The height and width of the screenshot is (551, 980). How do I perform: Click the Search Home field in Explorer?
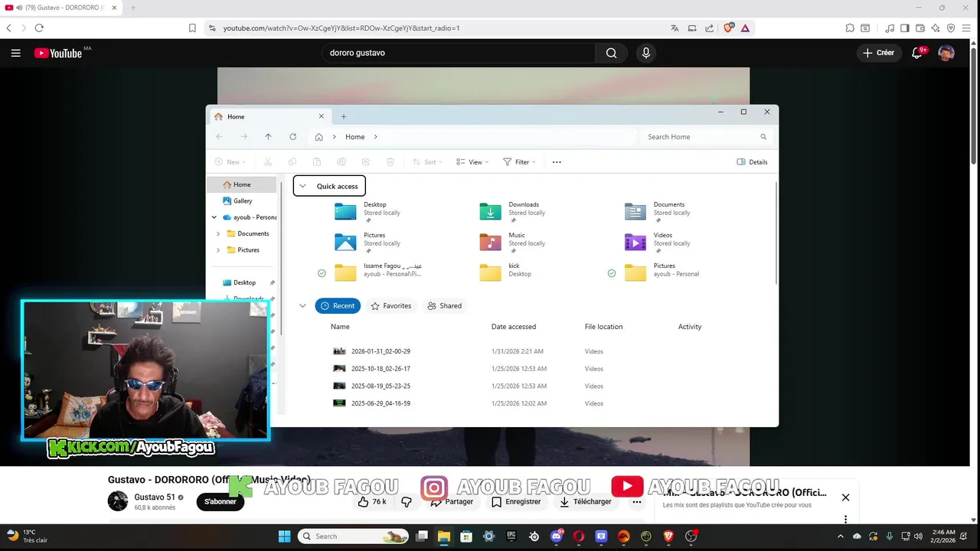click(x=706, y=137)
